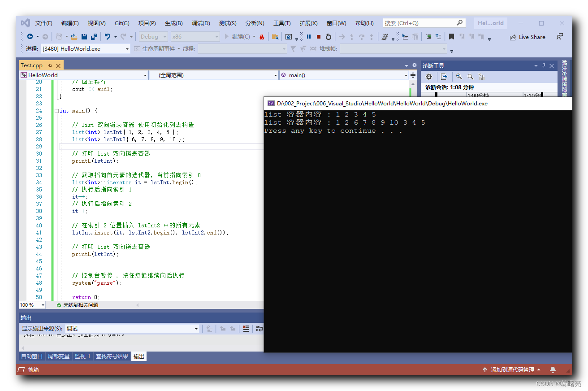
Task: Click the Undo arrow icon
Action: click(108, 37)
